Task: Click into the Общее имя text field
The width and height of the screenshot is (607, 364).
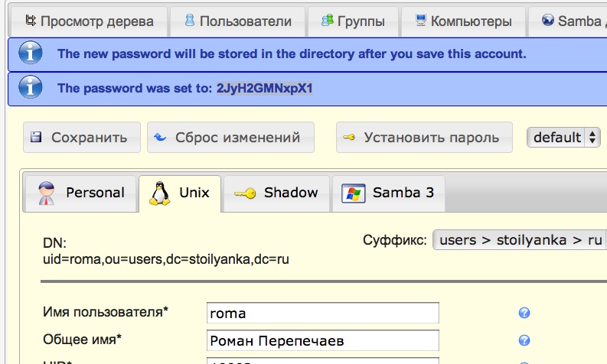Action: (322, 341)
